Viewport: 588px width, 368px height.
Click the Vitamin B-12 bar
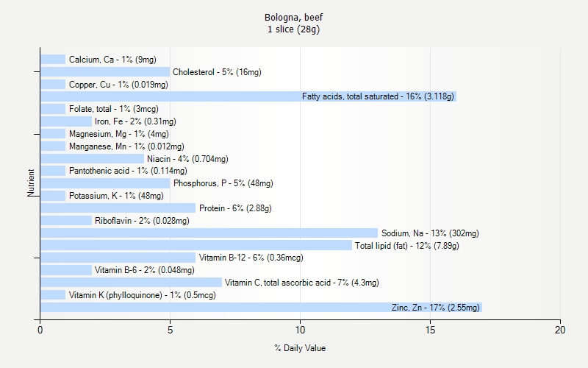pos(118,258)
